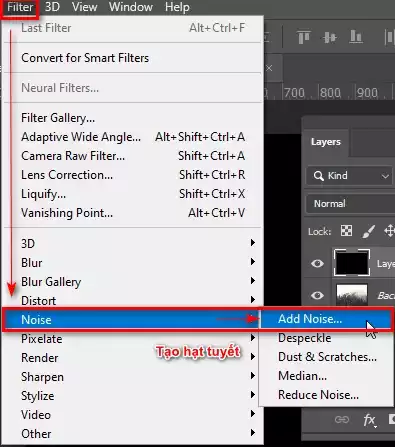The height and width of the screenshot is (447, 395).
Task: Open the Liquify filter
Action: [x=133, y=194]
